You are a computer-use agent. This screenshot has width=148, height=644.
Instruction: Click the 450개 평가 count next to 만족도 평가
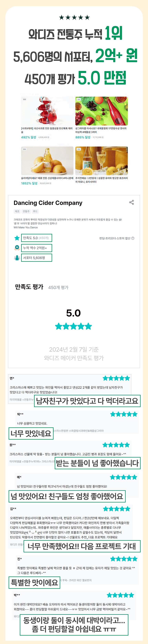coord(58,288)
